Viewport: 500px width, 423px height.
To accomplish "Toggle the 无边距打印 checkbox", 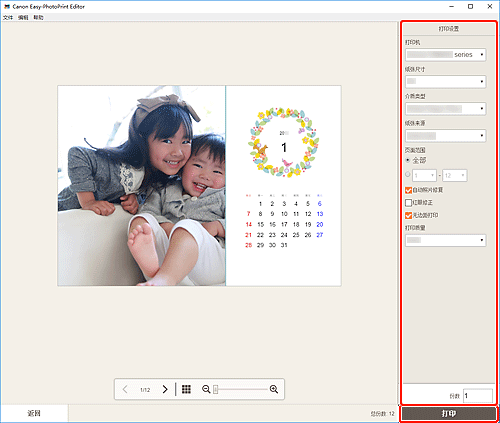I will (x=408, y=215).
